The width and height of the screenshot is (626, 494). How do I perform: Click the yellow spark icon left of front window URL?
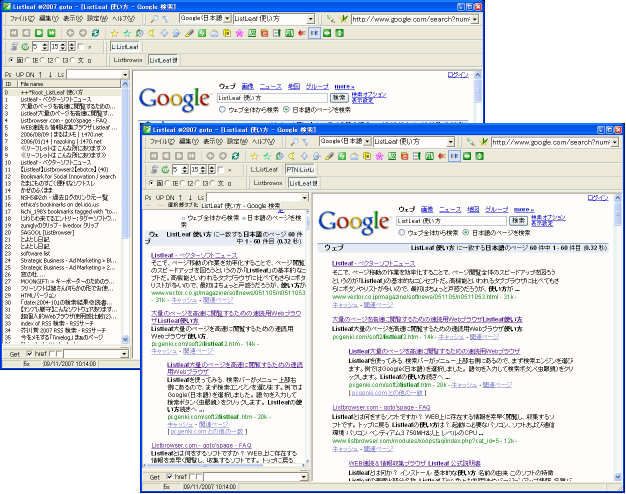(x=483, y=142)
